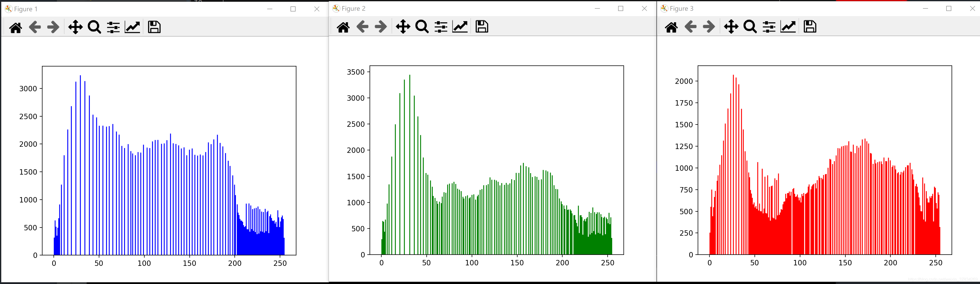Save Figure 2 using floppy icon

click(x=482, y=27)
